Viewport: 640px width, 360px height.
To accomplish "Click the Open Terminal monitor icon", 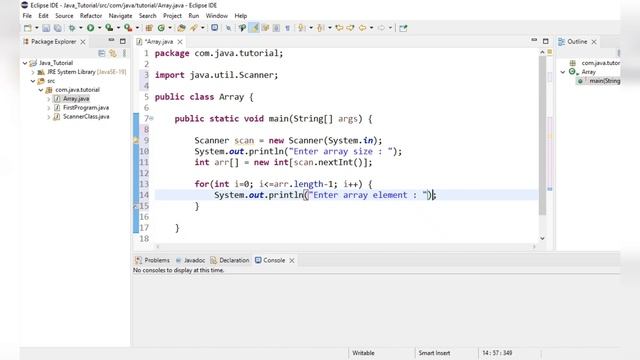I will point(215,28).
